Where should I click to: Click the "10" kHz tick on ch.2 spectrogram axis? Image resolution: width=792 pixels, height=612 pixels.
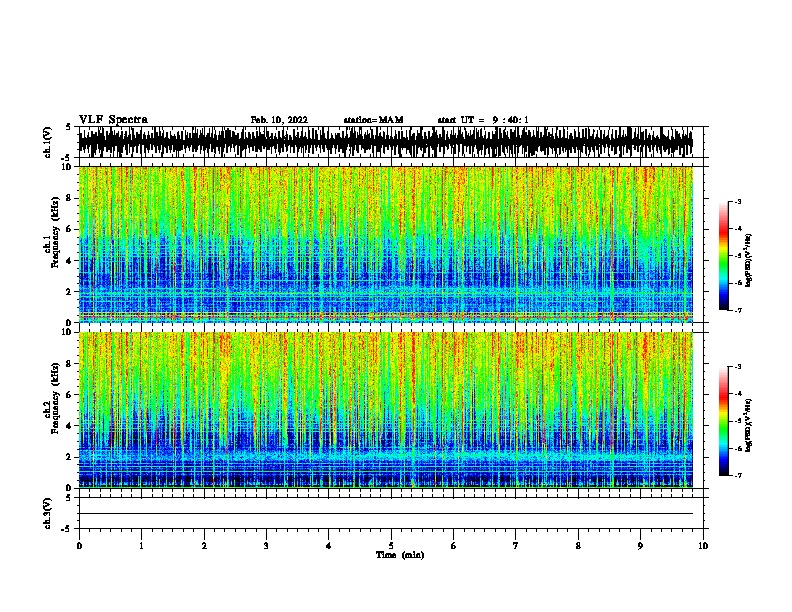pyautogui.click(x=67, y=332)
